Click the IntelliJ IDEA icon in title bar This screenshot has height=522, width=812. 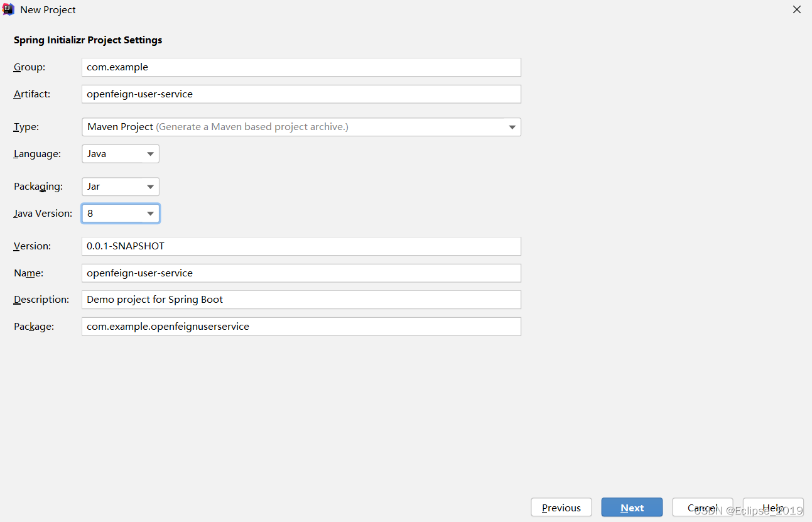tap(9, 9)
